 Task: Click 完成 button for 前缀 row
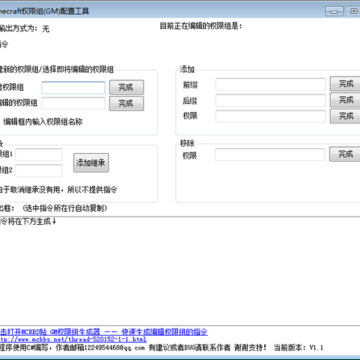345,84
